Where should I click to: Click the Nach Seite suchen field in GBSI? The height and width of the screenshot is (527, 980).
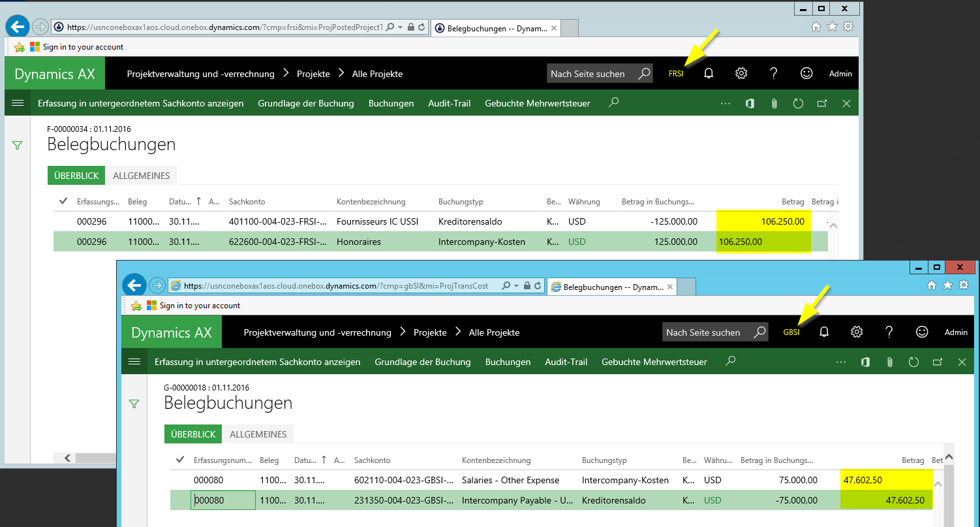pos(705,332)
